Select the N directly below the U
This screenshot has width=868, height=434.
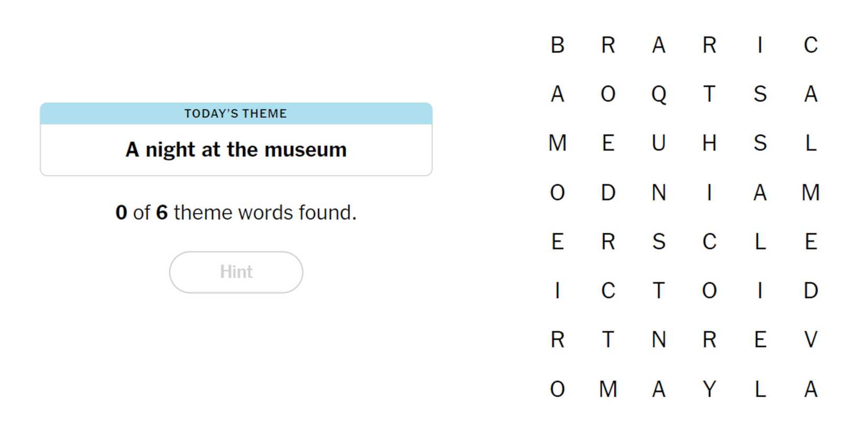(x=659, y=193)
